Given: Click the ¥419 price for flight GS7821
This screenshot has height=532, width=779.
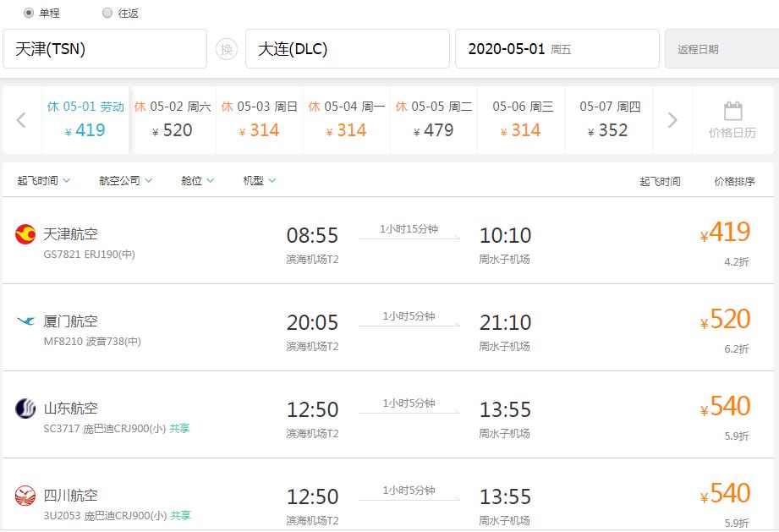Looking at the screenshot, I should [726, 232].
